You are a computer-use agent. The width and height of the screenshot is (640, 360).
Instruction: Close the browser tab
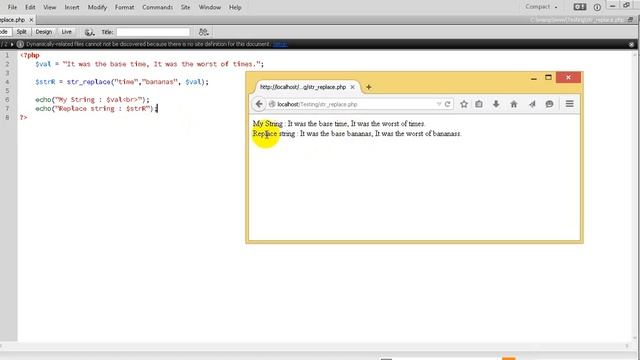click(353, 87)
